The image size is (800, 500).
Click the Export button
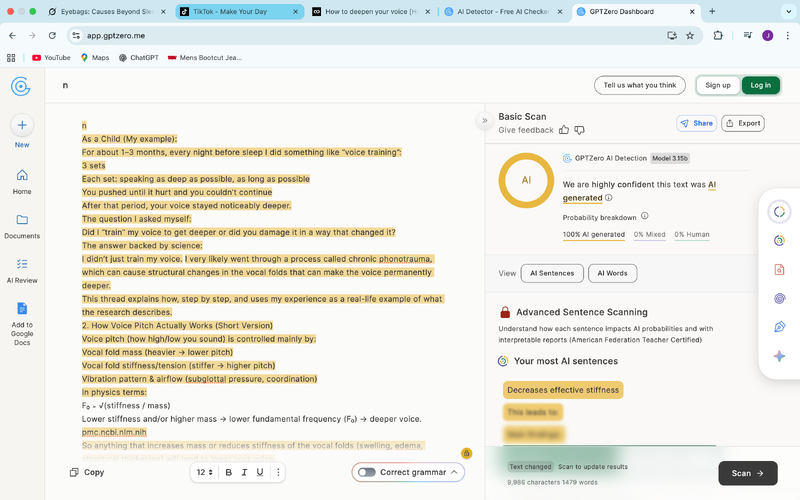(743, 123)
